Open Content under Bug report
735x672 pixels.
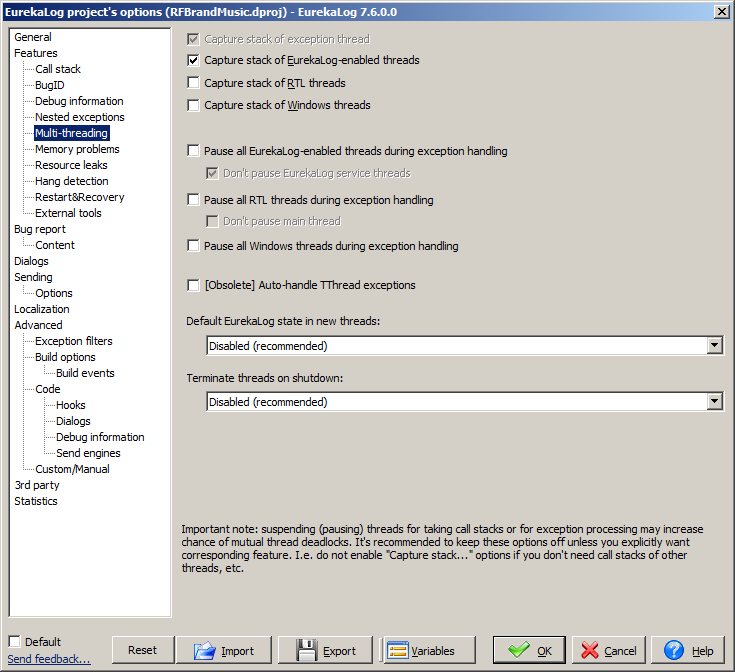click(55, 245)
